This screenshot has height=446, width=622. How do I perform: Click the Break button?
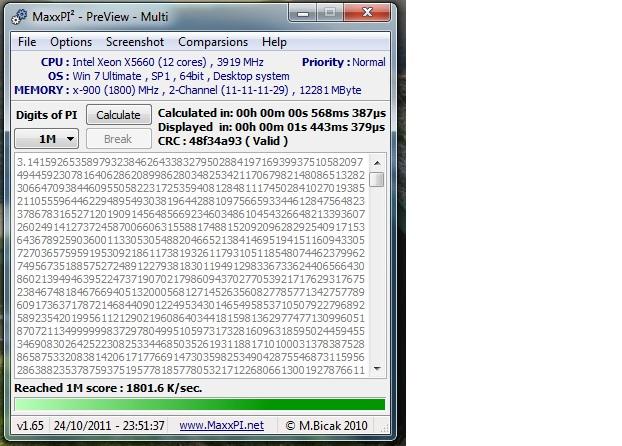point(119,139)
